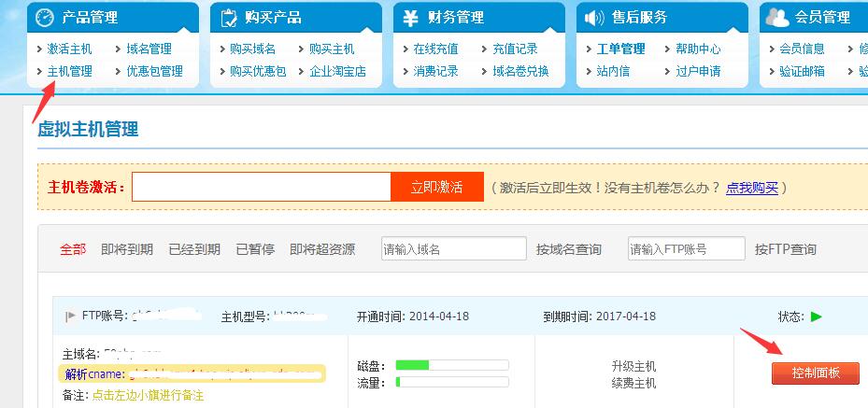Click the green status play icon
The height and width of the screenshot is (408, 868).
pyautogui.click(x=816, y=317)
